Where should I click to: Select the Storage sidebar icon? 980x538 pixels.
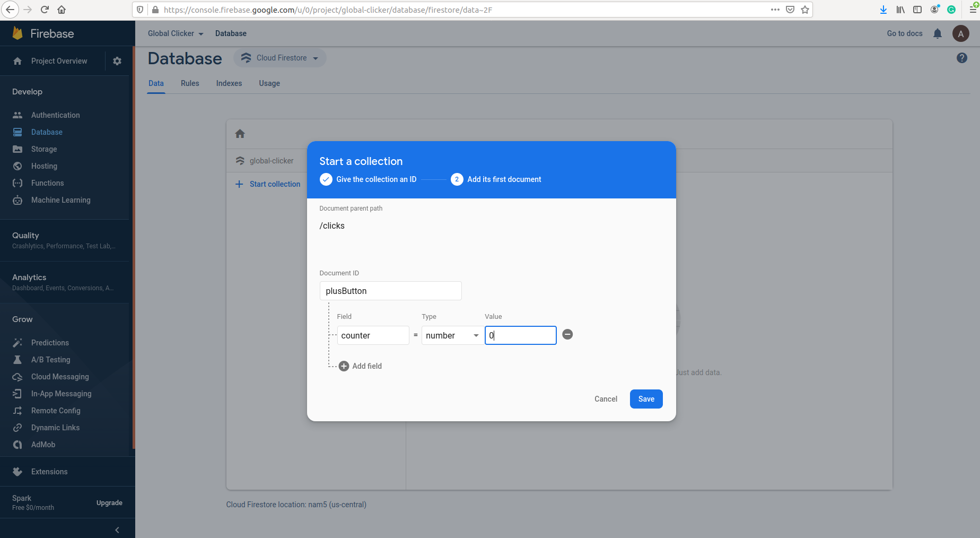(x=18, y=149)
